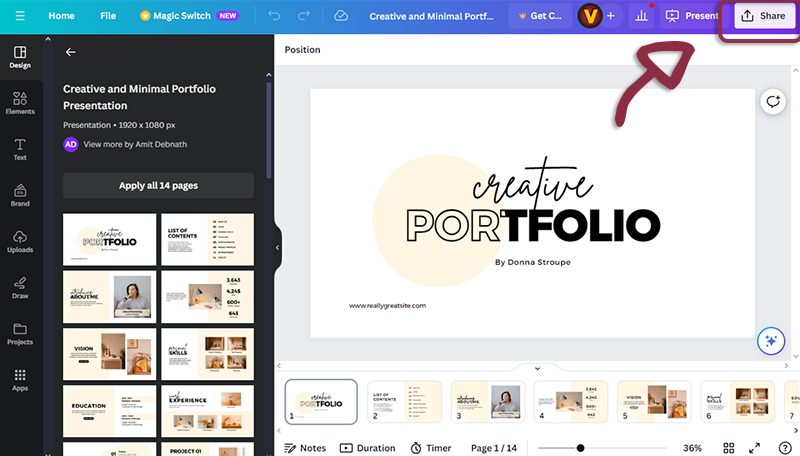This screenshot has height=456, width=800.
Task: Click the undo arrow icon
Action: point(275,16)
